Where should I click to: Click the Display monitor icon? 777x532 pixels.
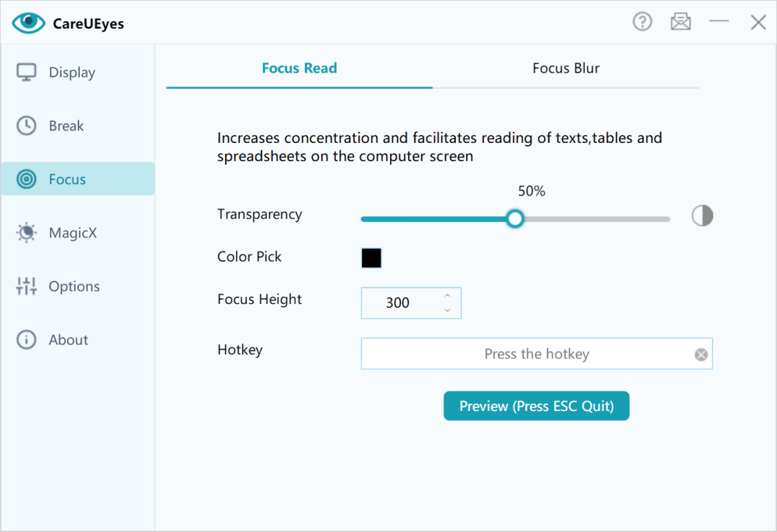click(26, 73)
